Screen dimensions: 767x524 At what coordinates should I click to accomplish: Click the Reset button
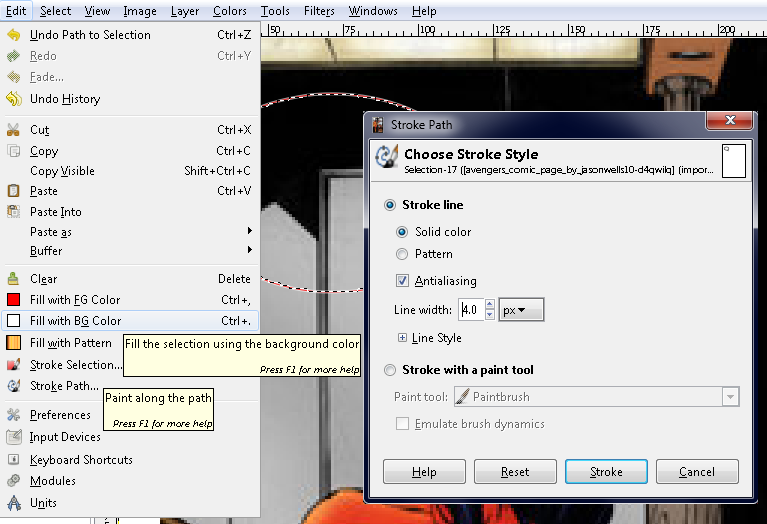pos(515,472)
